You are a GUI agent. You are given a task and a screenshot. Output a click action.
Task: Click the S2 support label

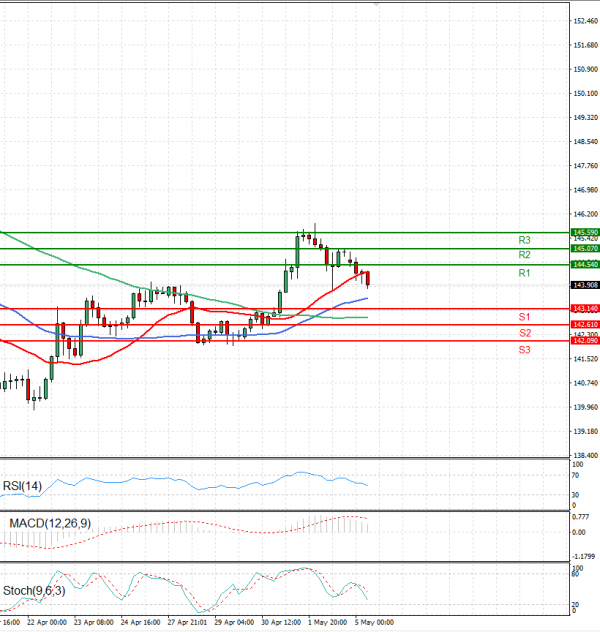(524, 333)
